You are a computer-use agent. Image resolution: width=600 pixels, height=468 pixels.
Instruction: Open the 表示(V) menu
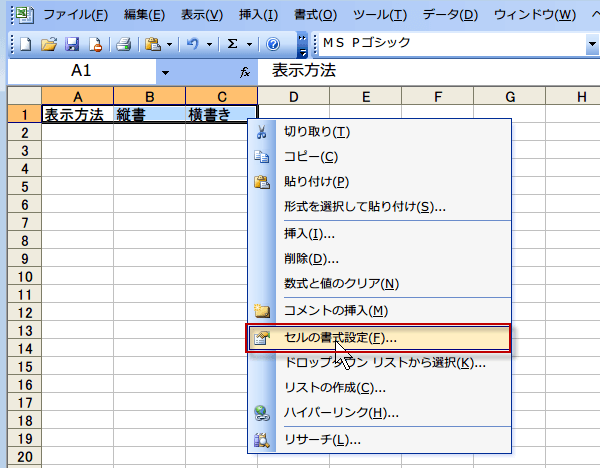pyautogui.click(x=202, y=15)
